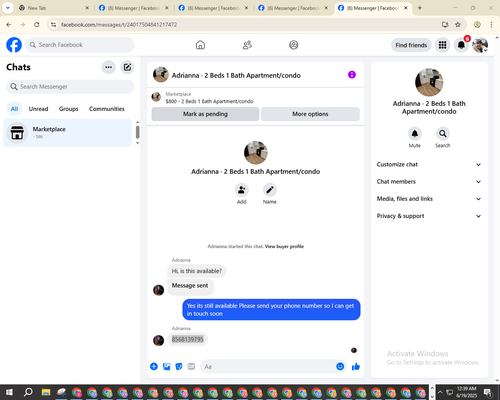Expand Privacy & support section

point(429,216)
